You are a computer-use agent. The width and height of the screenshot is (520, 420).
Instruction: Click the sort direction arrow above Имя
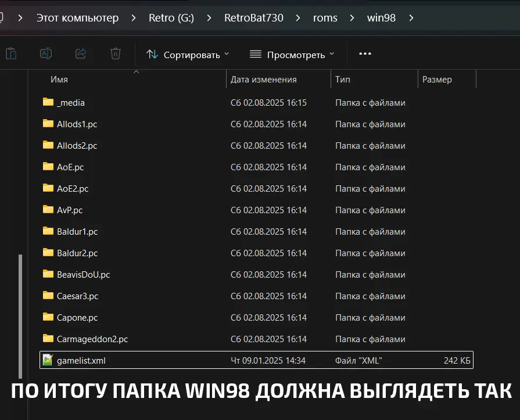[136, 71]
